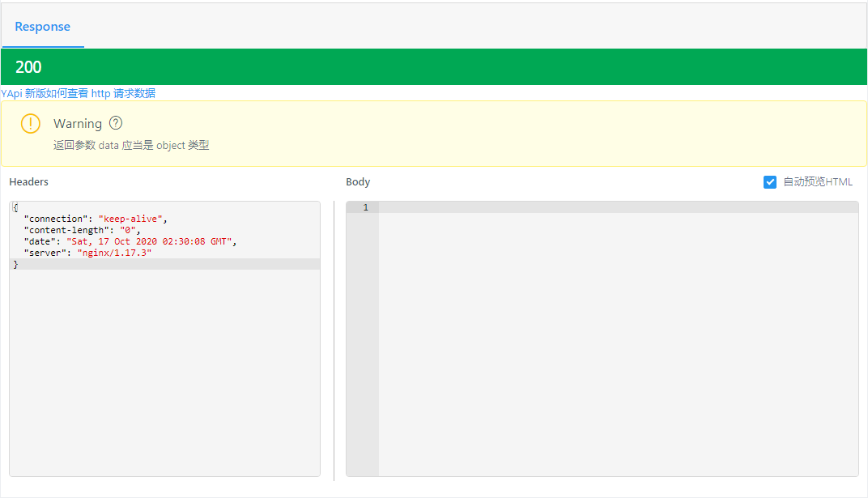The width and height of the screenshot is (868, 498).
Task: Open the YApi http request data link
Action: [78, 93]
